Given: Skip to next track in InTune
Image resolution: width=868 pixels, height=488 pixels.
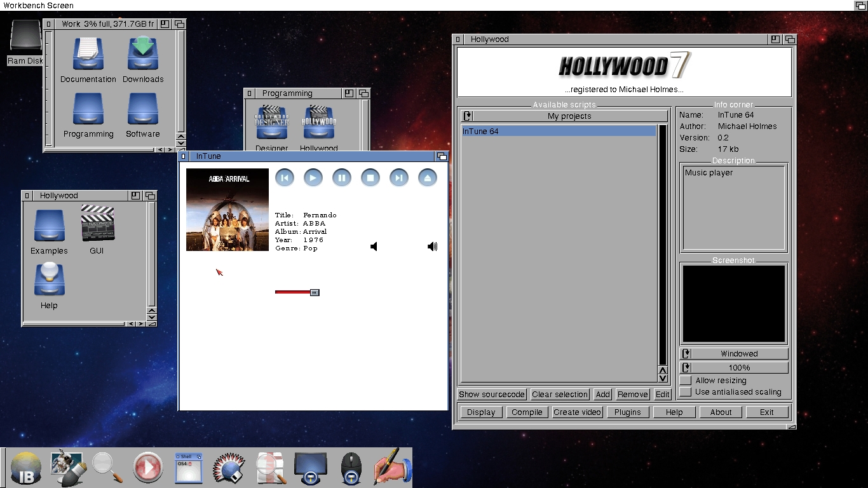Looking at the screenshot, I should pyautogui.click(x=398, y=178).
